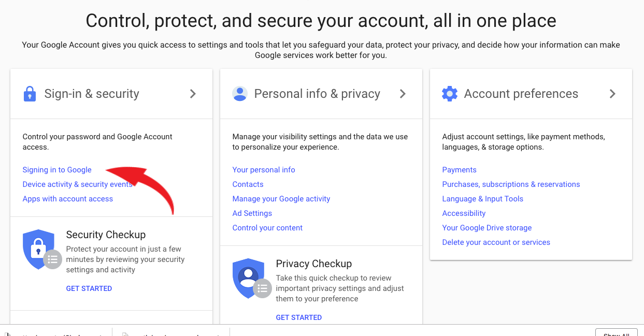Open Device activity & security events
This screenshot has width=644, height=336.
click(x=78, y=184)
